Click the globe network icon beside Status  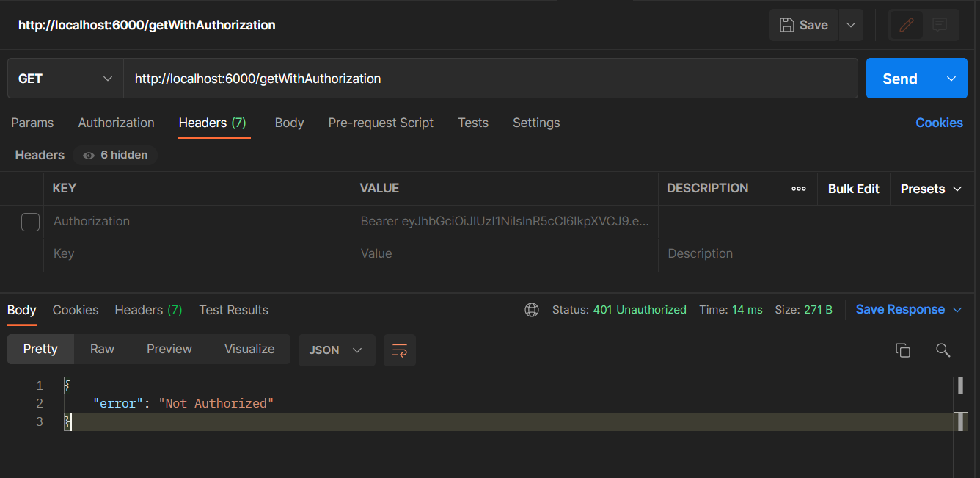532,310
